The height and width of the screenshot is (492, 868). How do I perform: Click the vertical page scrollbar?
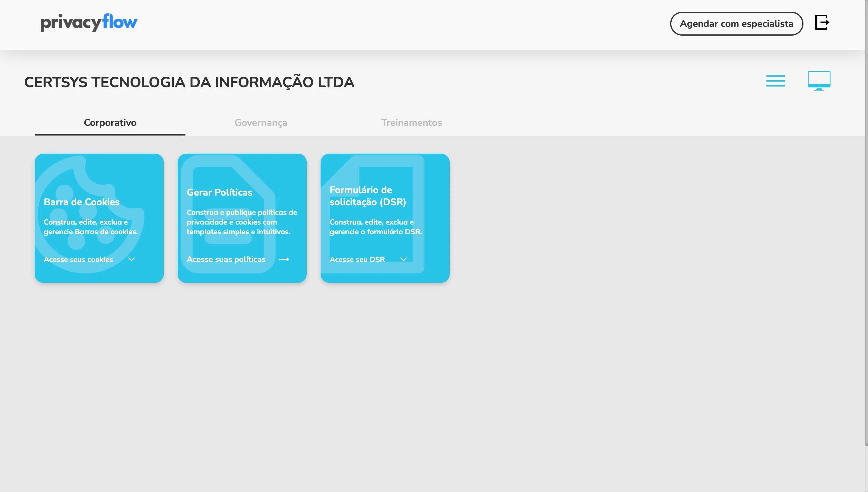click(x=866, y=223)
